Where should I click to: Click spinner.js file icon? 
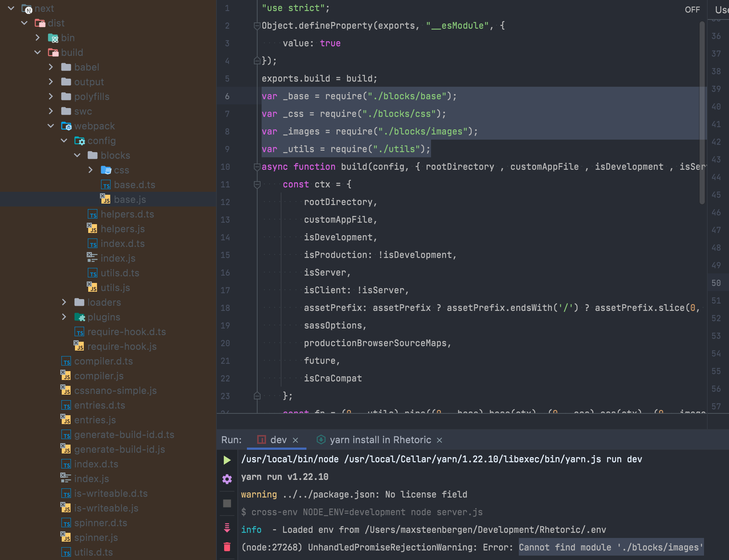point(66,537)
